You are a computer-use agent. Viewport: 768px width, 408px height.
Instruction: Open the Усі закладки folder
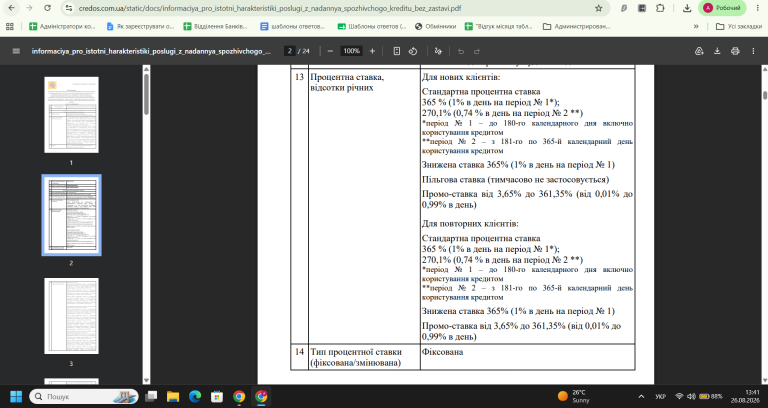739,26
